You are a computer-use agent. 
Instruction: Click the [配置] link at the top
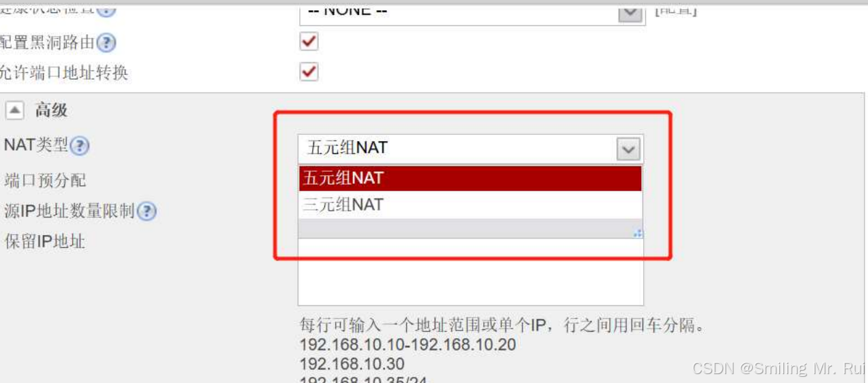(x=676, y=10)
